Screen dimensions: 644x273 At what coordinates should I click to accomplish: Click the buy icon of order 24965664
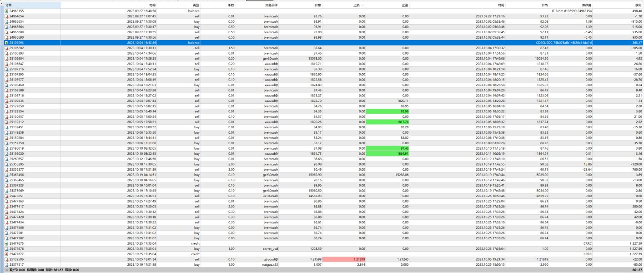(6, 26)
